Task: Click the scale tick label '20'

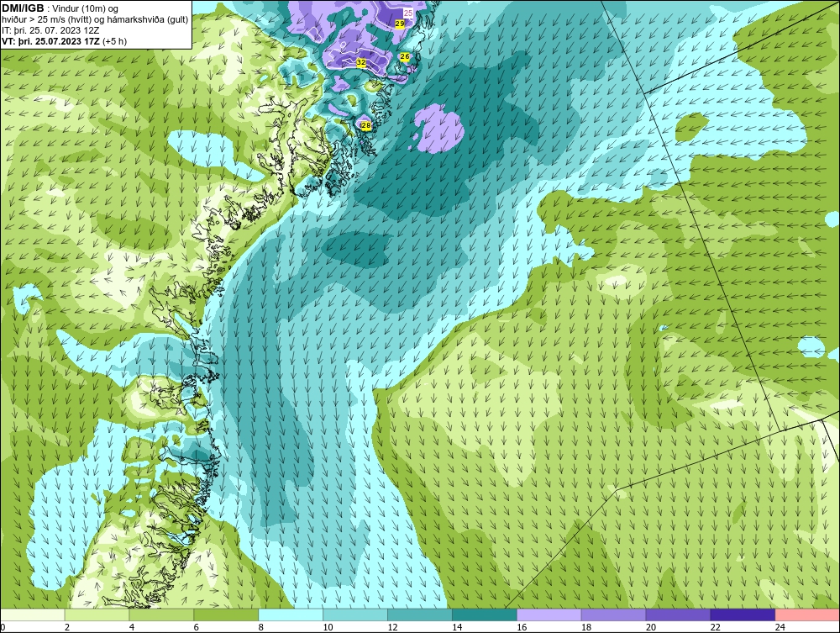Action: 650,627
